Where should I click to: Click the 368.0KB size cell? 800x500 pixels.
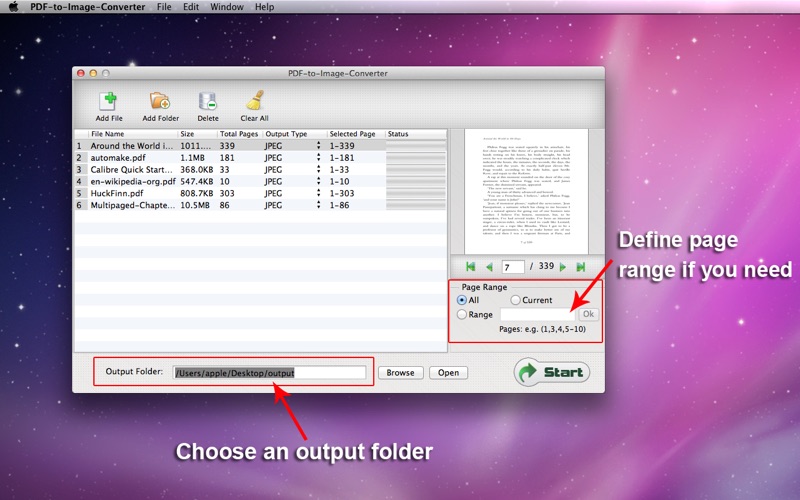(196, 169)
